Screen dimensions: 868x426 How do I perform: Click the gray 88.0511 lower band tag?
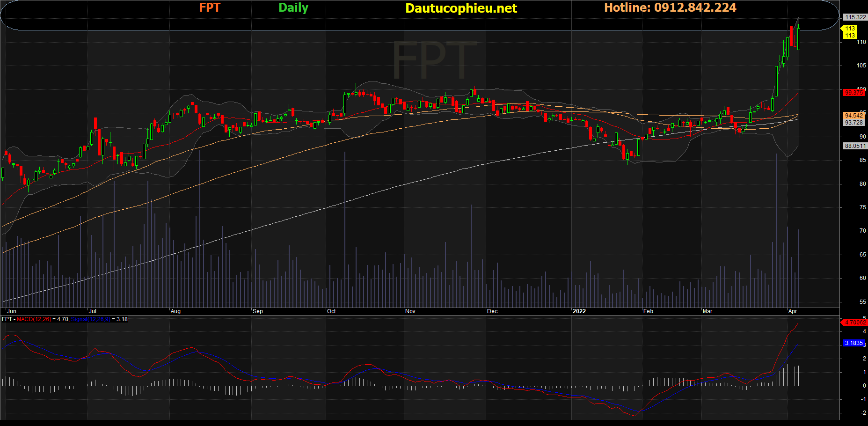pyautogui.click(x=855, y=146)
